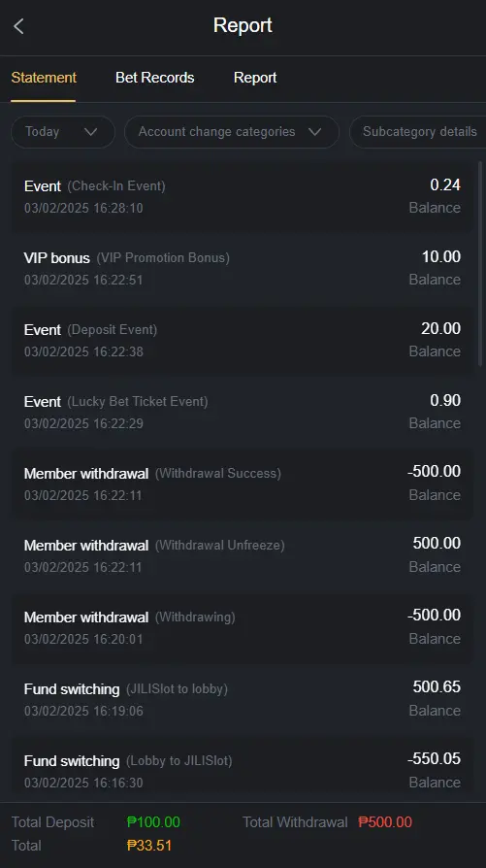Open the Deposit Event record
The width and height of the screenshot is (486, 868).
(243, 341)
